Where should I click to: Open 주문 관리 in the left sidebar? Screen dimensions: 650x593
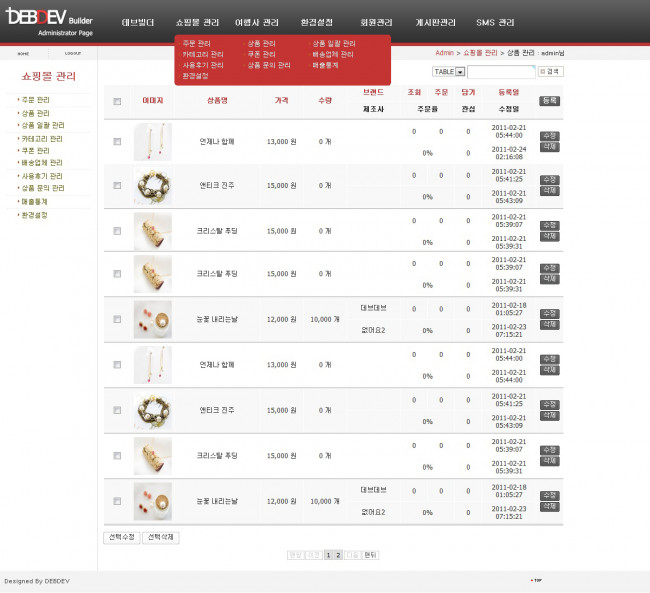pos(36,100)
